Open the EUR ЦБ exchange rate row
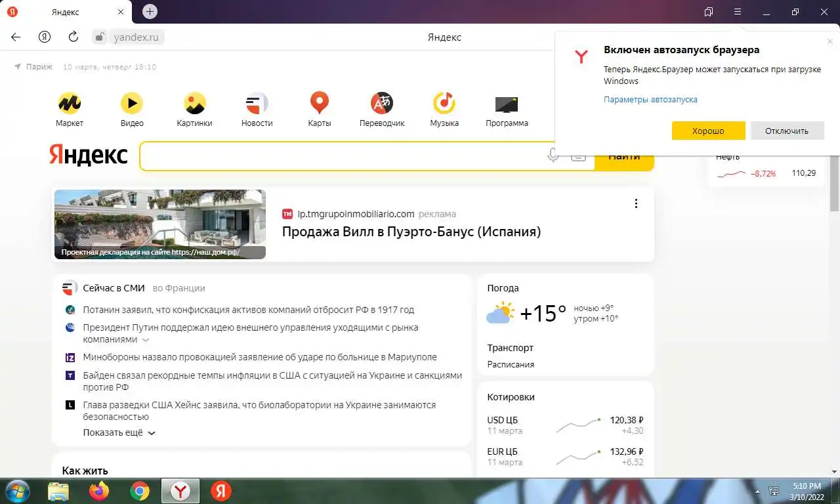 click(x=566, y=457)
